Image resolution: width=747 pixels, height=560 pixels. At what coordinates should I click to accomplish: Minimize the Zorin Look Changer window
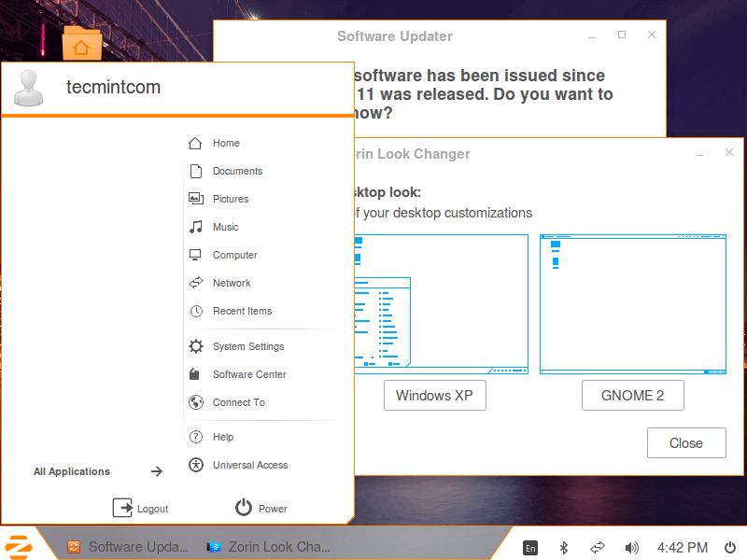pos(699,153)
